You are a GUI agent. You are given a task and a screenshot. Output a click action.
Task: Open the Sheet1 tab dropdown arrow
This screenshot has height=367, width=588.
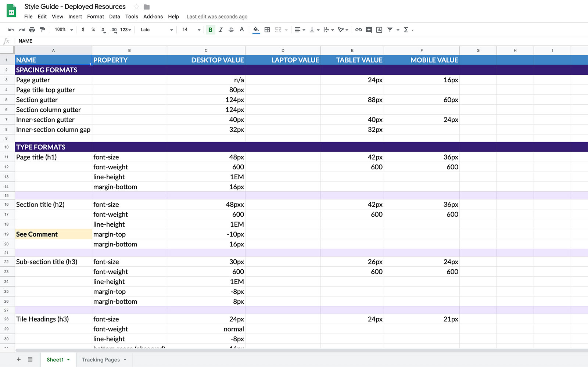point(68,360)
